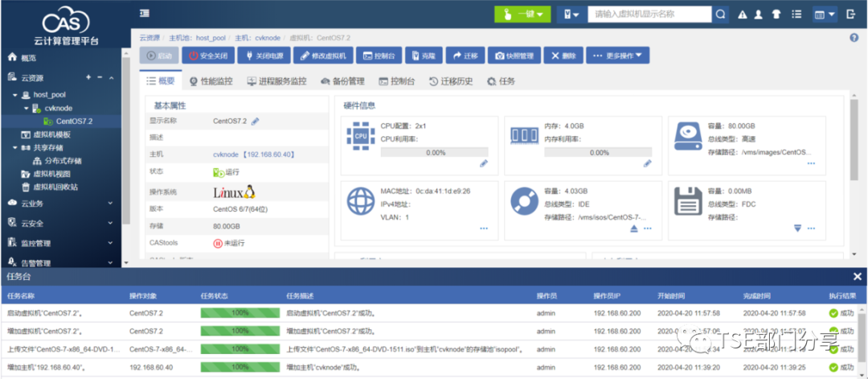Eject the IDE CD-ROM image
The height and width of the screenshot is (379, 868).
[634, 229]
